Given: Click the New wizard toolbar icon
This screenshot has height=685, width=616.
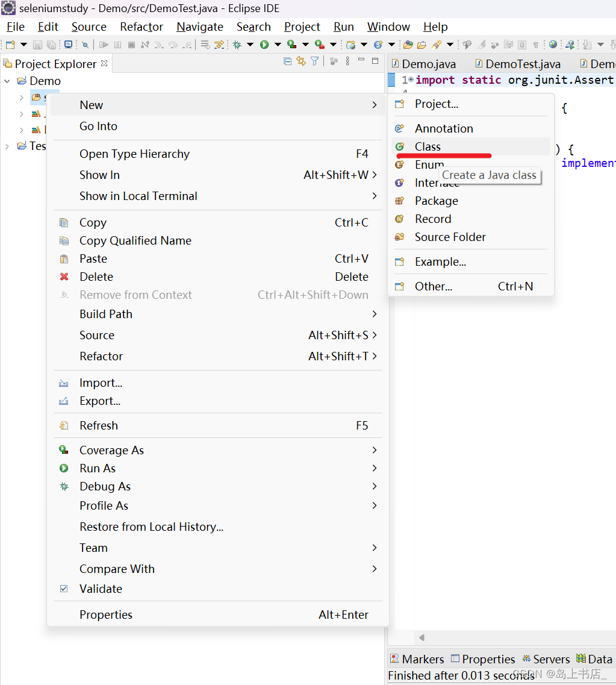Looking at the screenshot, I should (x=10, y=45).
